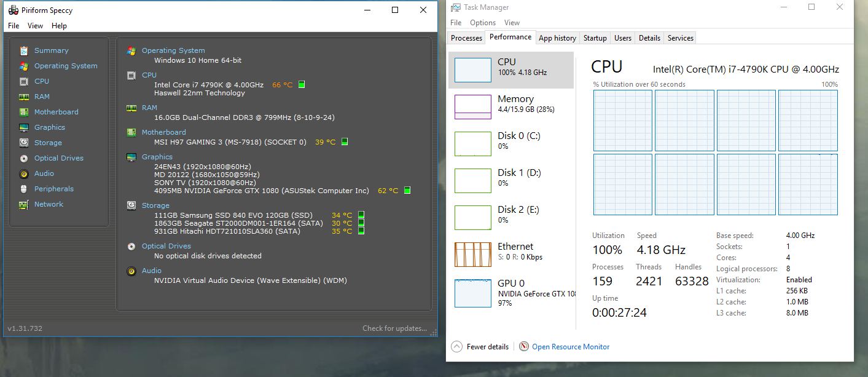Click the CPU chip icon in sidebar
The image size is (868, 377).
[x=24, y=81]
